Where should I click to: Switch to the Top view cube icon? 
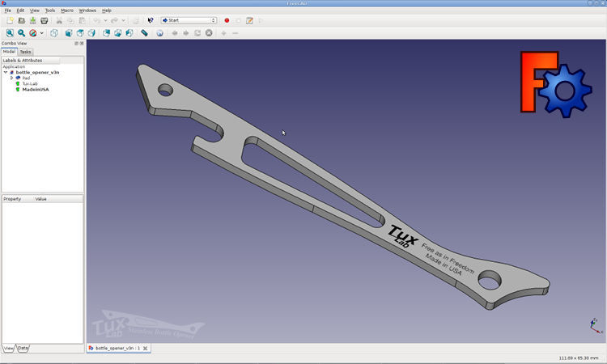80,33
